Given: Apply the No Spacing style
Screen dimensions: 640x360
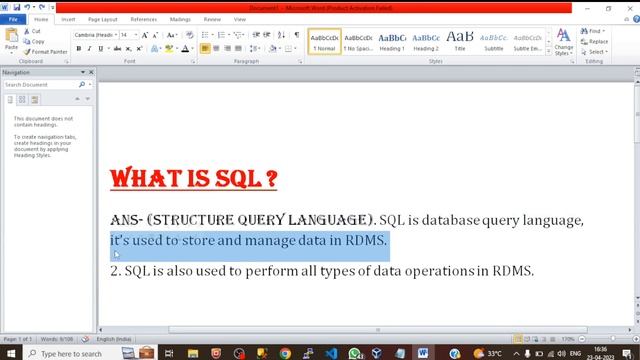Looking at the screenshot, I should tap(358, 42).
